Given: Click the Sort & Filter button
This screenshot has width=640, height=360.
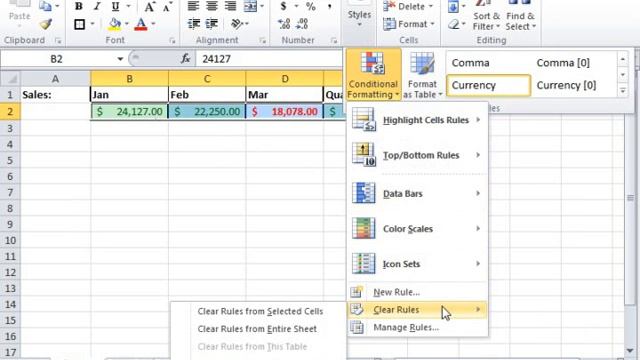Looking at the screenshot, I should 486,16.
